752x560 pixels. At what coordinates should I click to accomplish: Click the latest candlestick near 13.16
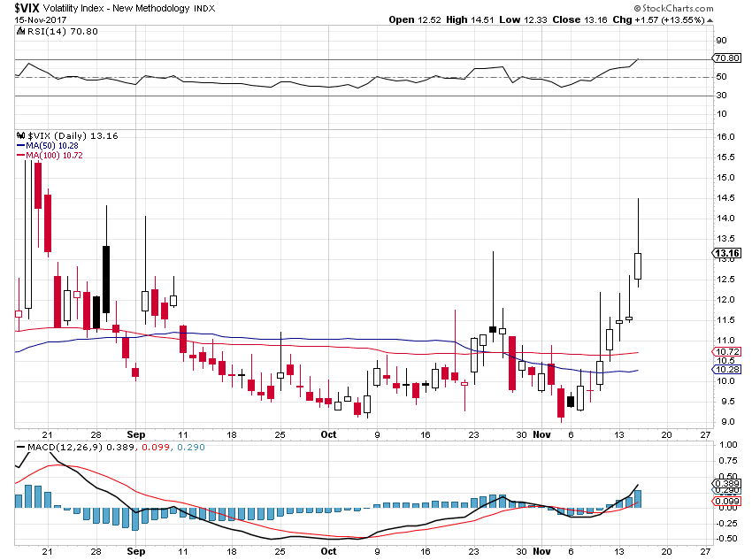(x=638, y=265)
